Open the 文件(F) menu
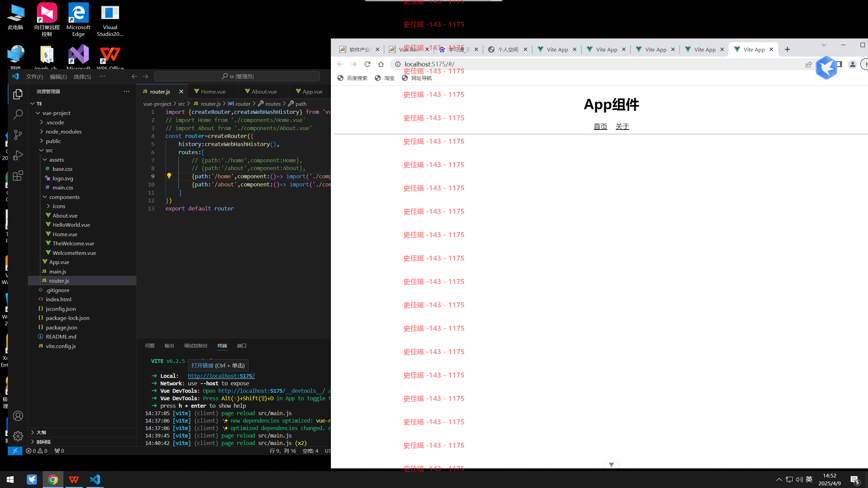 coord(34,77)
